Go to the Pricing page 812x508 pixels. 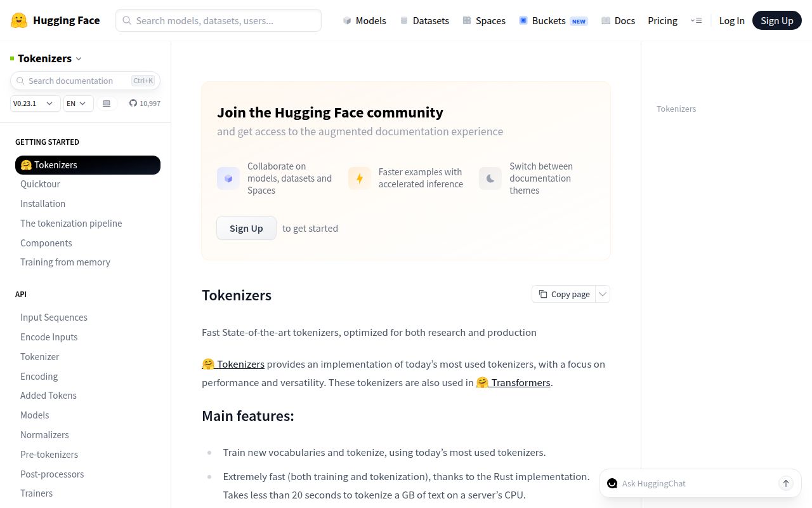click(x=662, y=20)
